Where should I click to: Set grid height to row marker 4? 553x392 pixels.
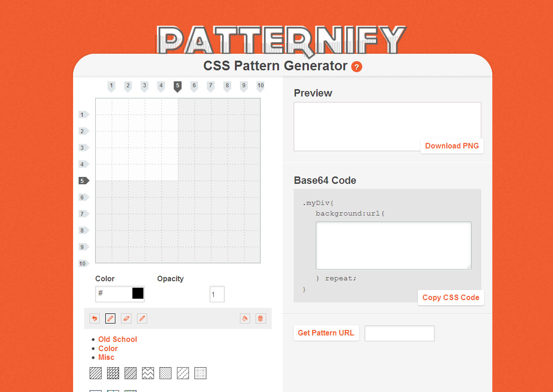(84, 164)
